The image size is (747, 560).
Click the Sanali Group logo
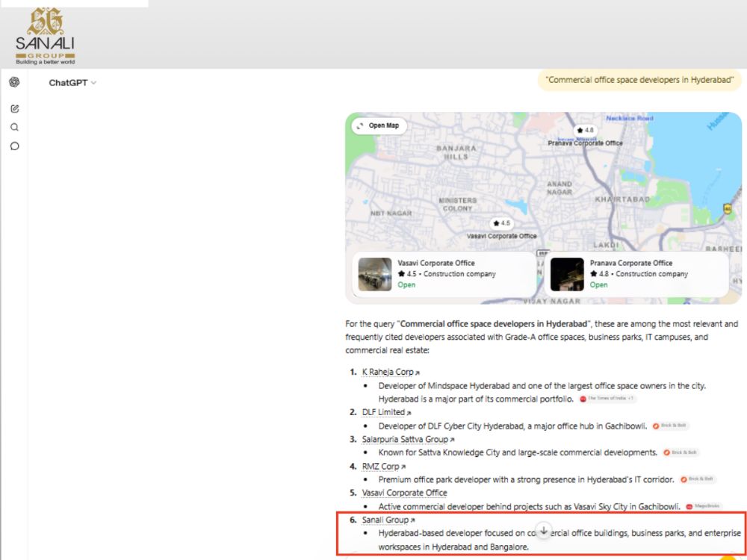[x=46, y=36]
